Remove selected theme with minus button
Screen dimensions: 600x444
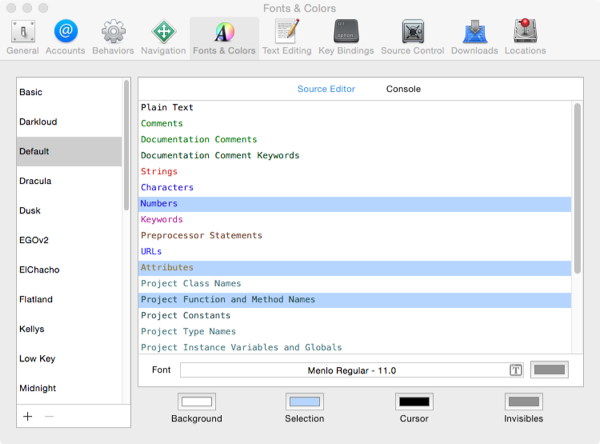pyautogui.click(x=50, y=415)
